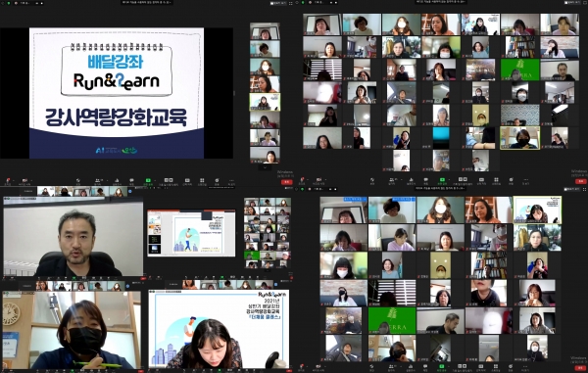Open Chat in bottom-right Zoom toolbar

(425, 367)
